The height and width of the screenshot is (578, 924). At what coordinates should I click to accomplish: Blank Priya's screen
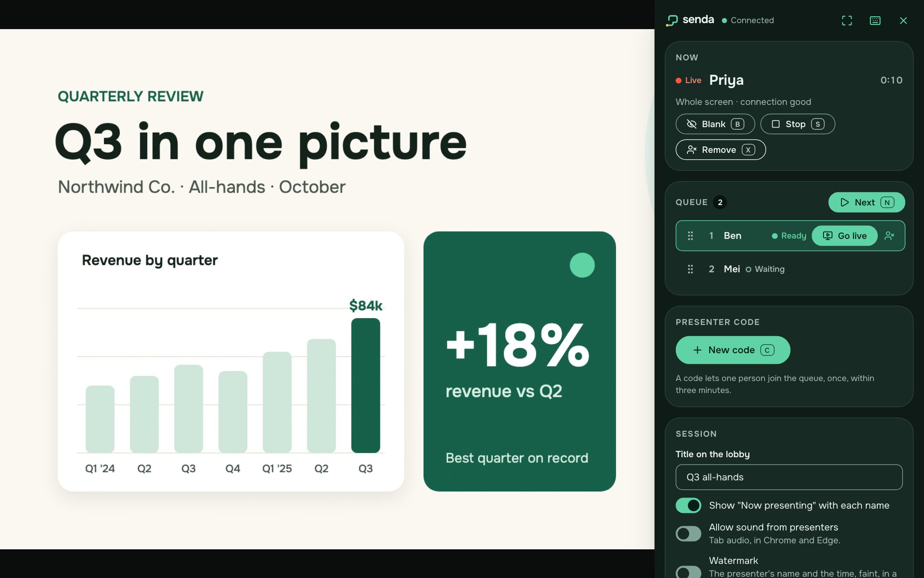tap(715, 124)
